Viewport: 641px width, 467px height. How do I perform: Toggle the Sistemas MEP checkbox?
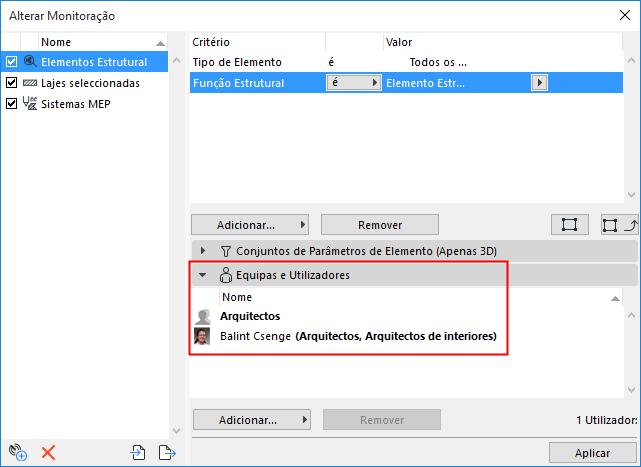(12, 103)
